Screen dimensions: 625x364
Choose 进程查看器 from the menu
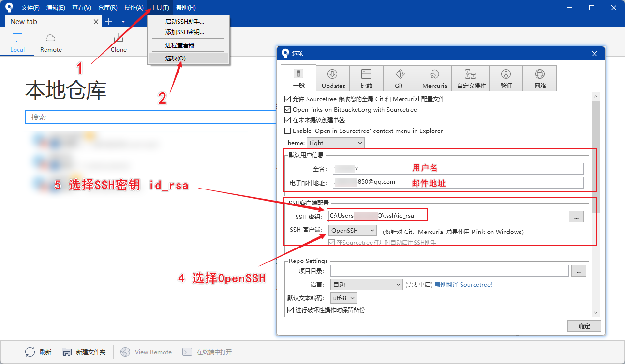point(188,45)
